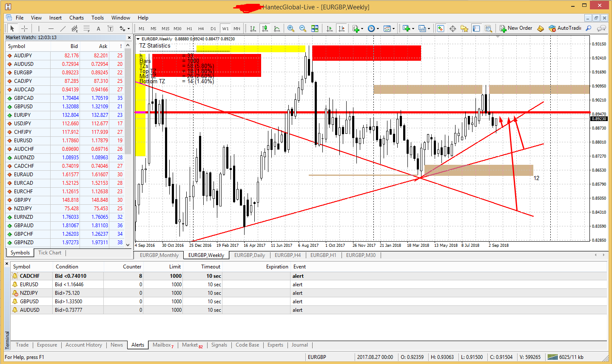Open the periods clock dropdown
Screen dimensions: 612x364
(x=378, y=29)
